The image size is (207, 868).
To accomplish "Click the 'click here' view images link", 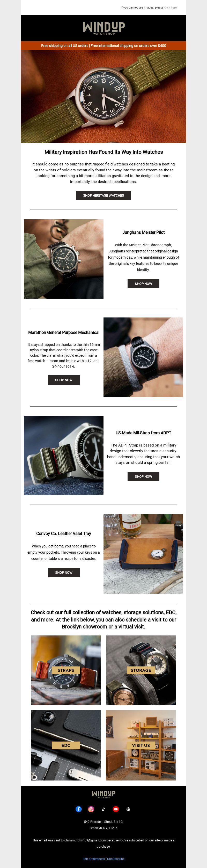I will 171,7.
